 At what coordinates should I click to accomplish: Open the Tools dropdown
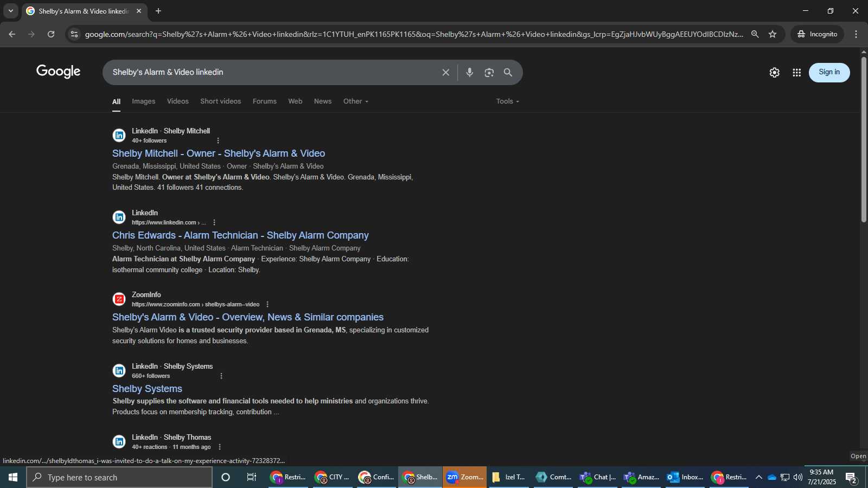click(508, 101)
